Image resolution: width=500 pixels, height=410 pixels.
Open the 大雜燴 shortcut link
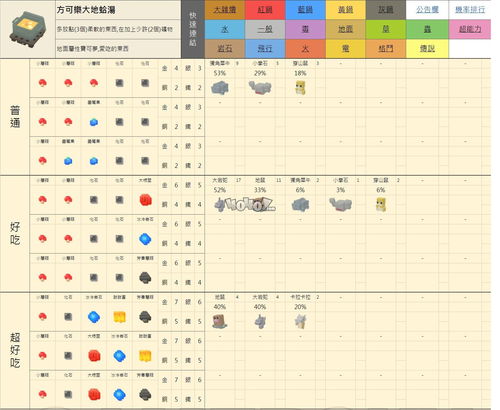(225, 10)
